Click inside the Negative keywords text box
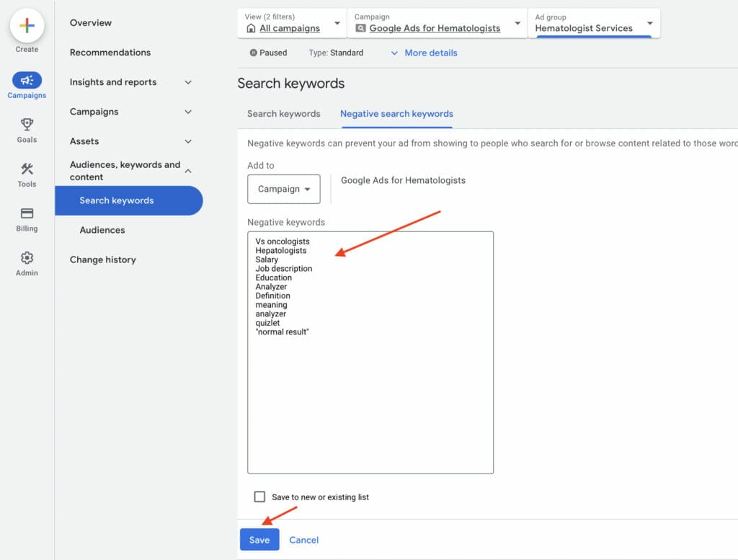 [370, 396]
